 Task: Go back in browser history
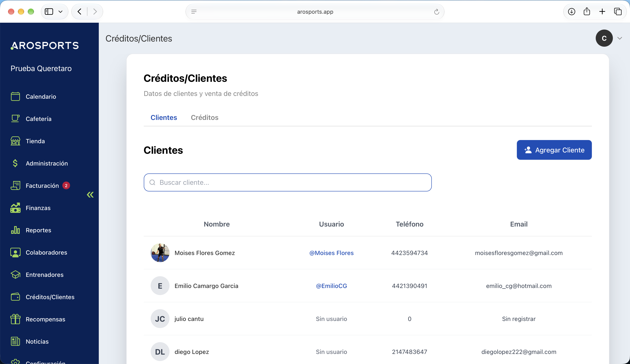click(x=79, y=12)
